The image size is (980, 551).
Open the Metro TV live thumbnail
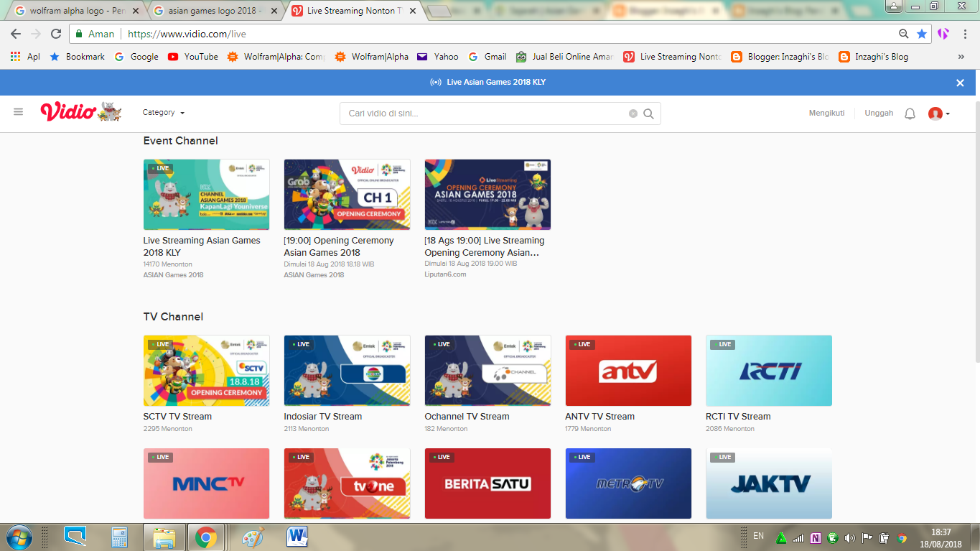[x=628, y=483]
